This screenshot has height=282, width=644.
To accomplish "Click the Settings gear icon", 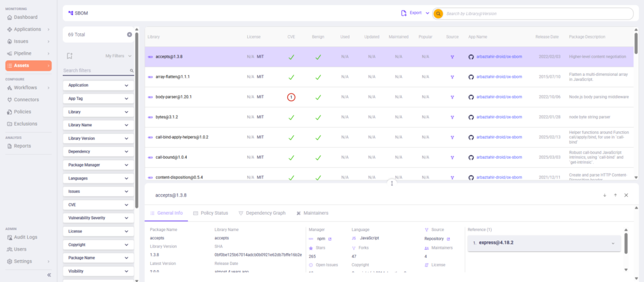I will click(10, 261).
